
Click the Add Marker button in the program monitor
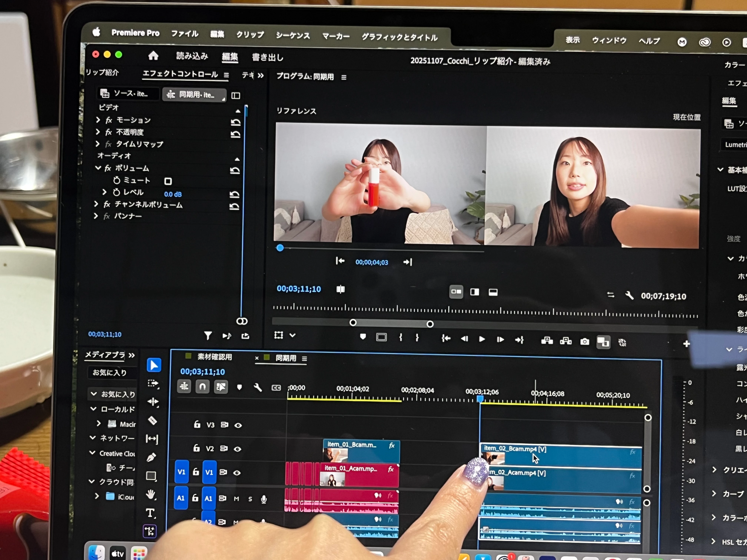pyautogui.click(x=363, y=336)
